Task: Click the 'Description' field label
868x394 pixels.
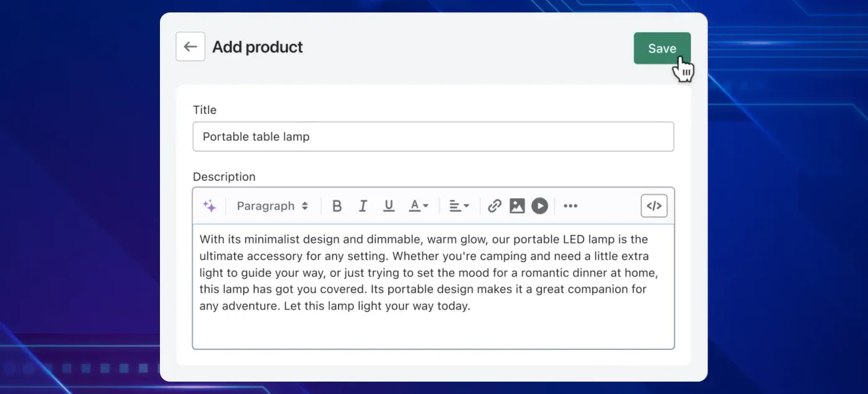Action: coord(224,177)
